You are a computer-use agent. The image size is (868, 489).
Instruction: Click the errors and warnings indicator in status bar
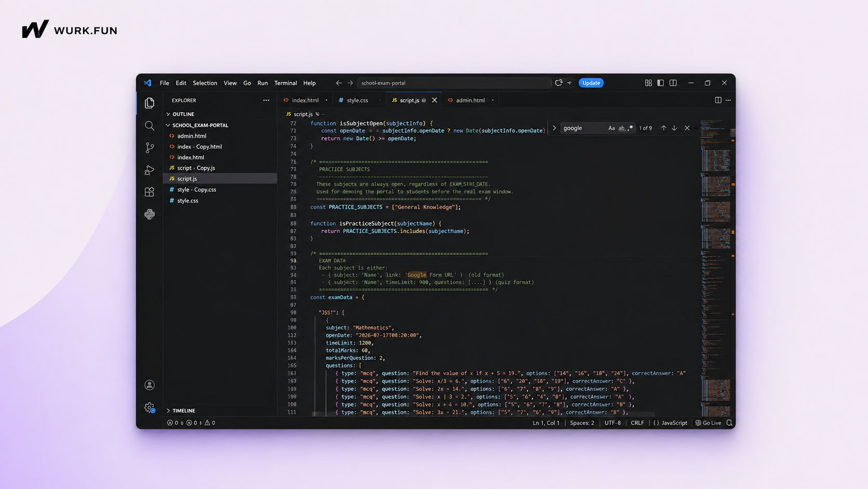pos(191,423)
